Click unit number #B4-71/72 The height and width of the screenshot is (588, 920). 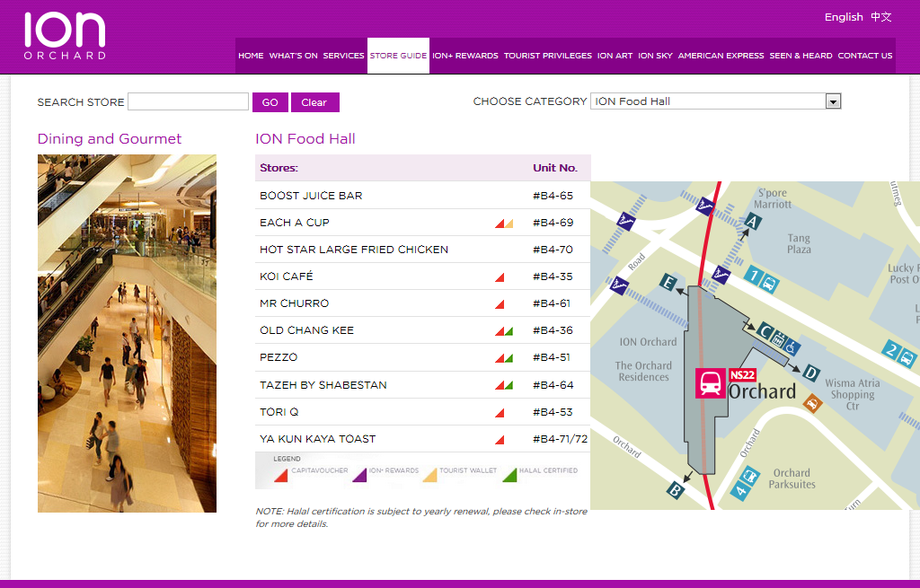[x=561, y=439]
